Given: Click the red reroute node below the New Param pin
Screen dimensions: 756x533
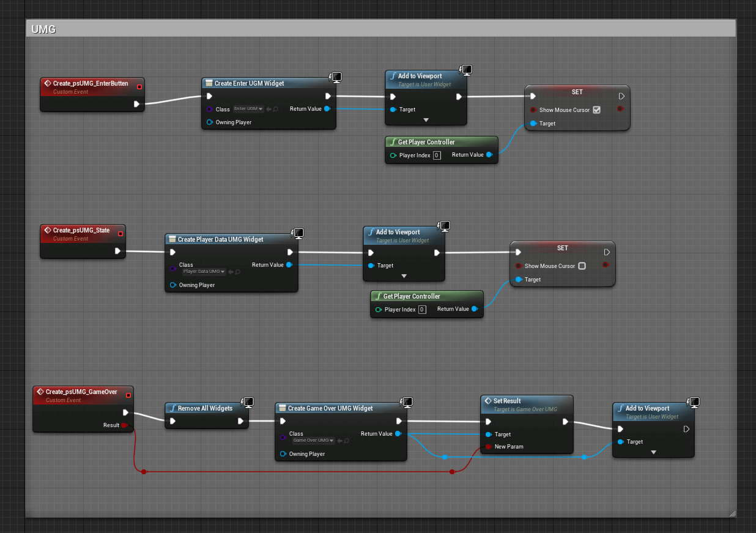Looking at the screenshot, I should [x=452, y=472].
